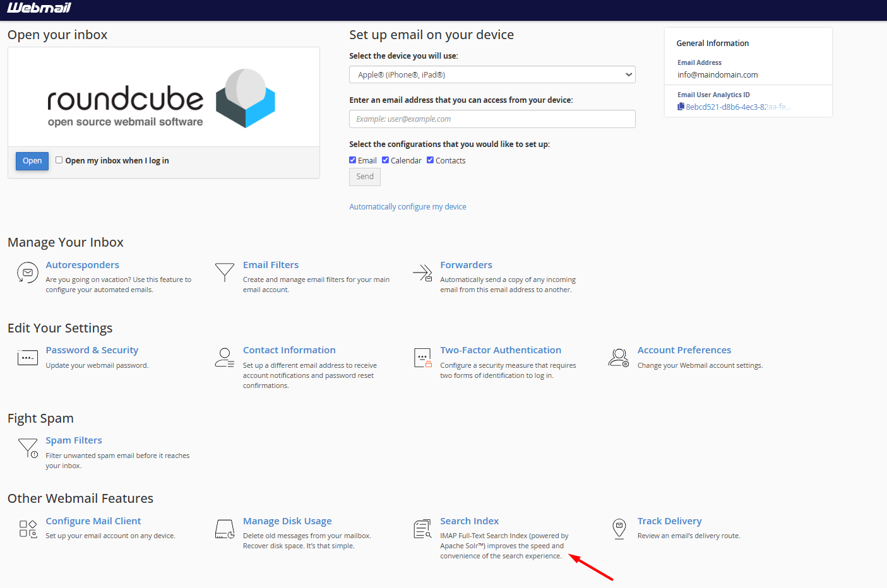The image size is (887, 588).
Task: Open the Autoresponders link
Action: (82, 265)
